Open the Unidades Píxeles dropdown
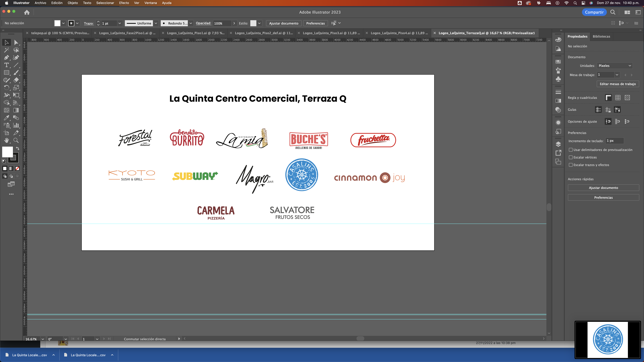 (x=614, y=66)
